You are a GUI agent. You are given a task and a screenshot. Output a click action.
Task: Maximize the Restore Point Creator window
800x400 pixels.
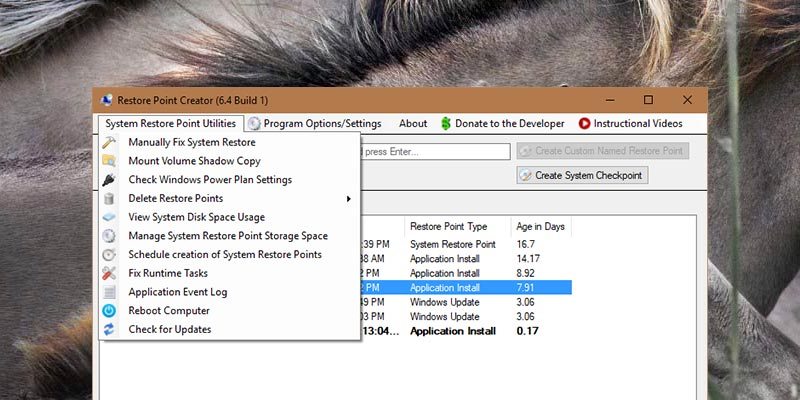coord(648,100)
